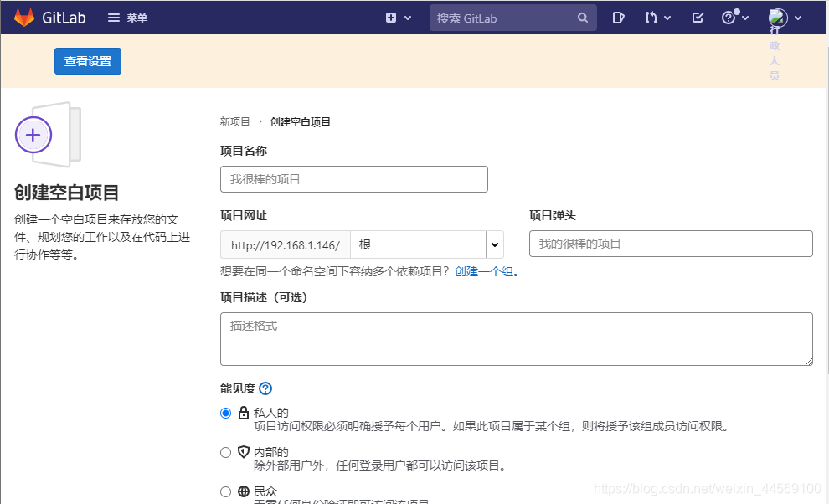Image resolution: width=829 pixels, height=504 pixels.
Task: Click the 创建空白项目 heading on left
Action: [67, 193]
